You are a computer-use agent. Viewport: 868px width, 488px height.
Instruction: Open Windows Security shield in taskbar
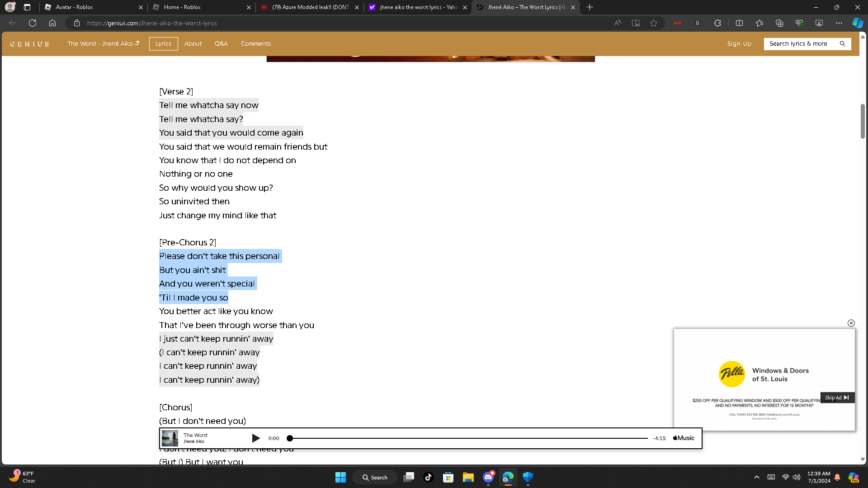click(x=528, y=477)
